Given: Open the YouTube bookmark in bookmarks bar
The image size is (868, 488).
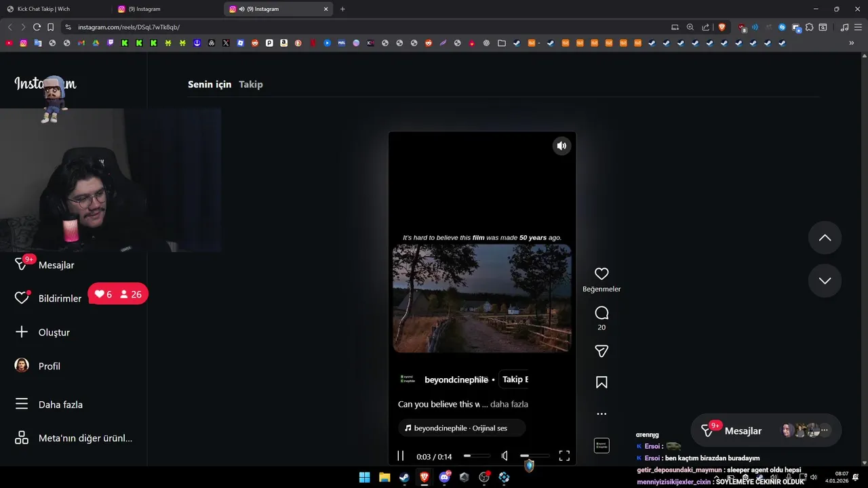Looking at the screenshot, I should 9,43.
